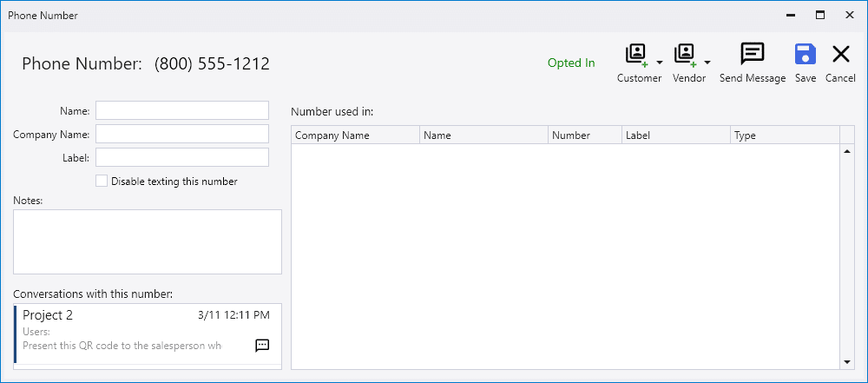Viewport: 868px width, 383px height.
Task: Sort by Company Name column header
Action: click(x=355, y=135)
